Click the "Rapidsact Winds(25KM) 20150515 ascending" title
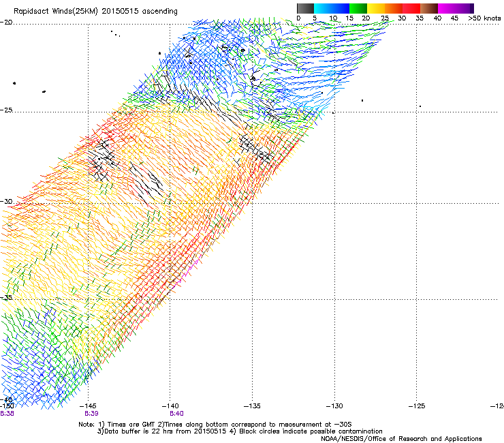Screen dimensions: 504x443 (95, 12)
